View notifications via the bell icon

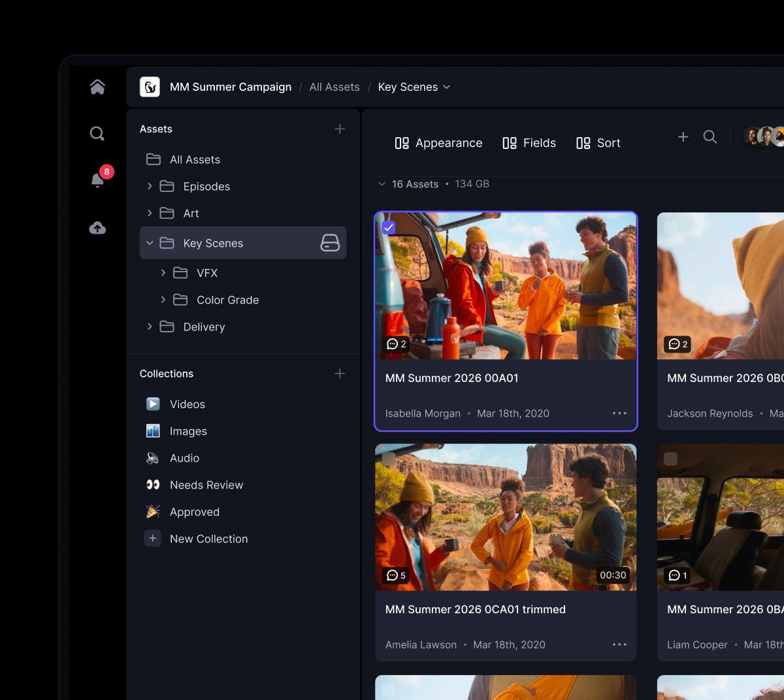[x=97, y=180]
